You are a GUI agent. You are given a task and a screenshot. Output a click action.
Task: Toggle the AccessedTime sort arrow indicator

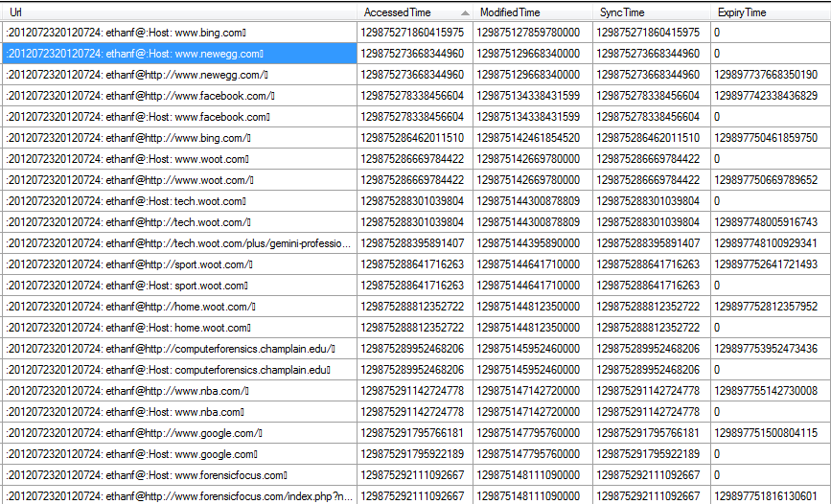coord(465,12)
